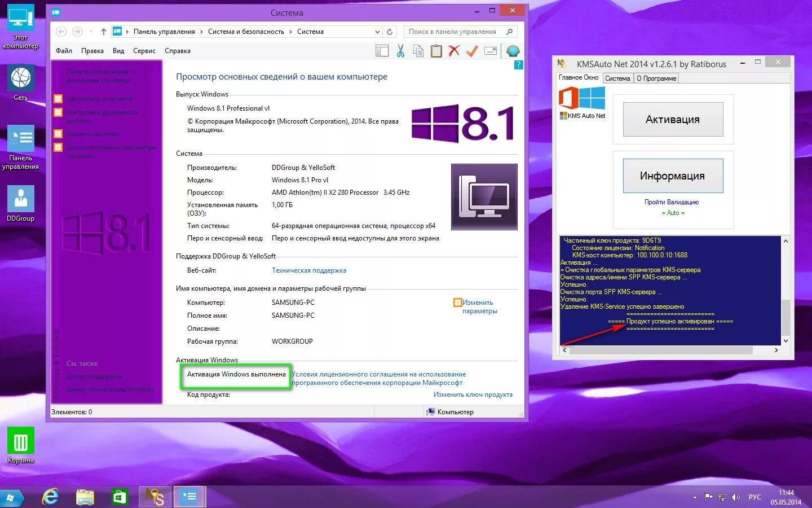This screenshot has width=812, height=508.
Task: Click the System window taskbar button
Action: tap(189, 497)
